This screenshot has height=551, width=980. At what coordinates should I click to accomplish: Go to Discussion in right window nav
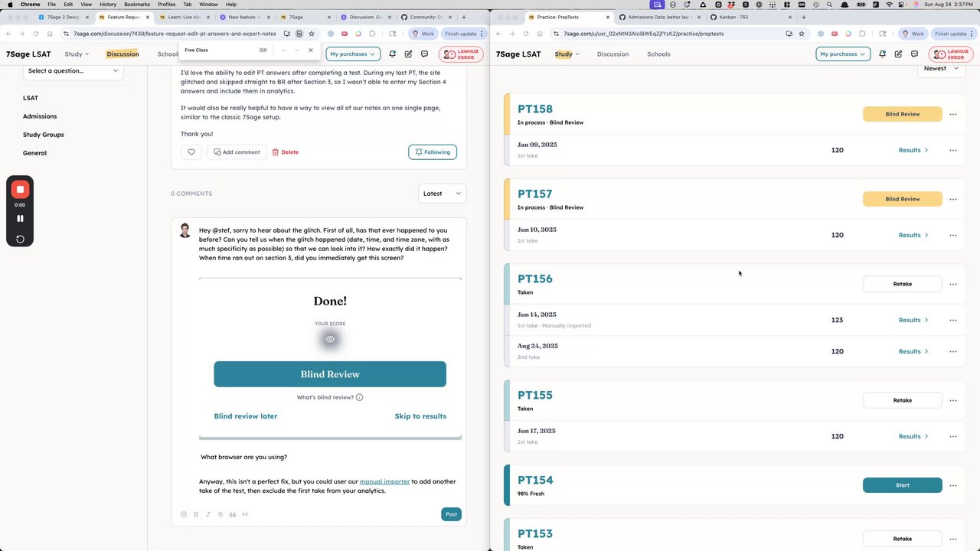coord(612,54)
